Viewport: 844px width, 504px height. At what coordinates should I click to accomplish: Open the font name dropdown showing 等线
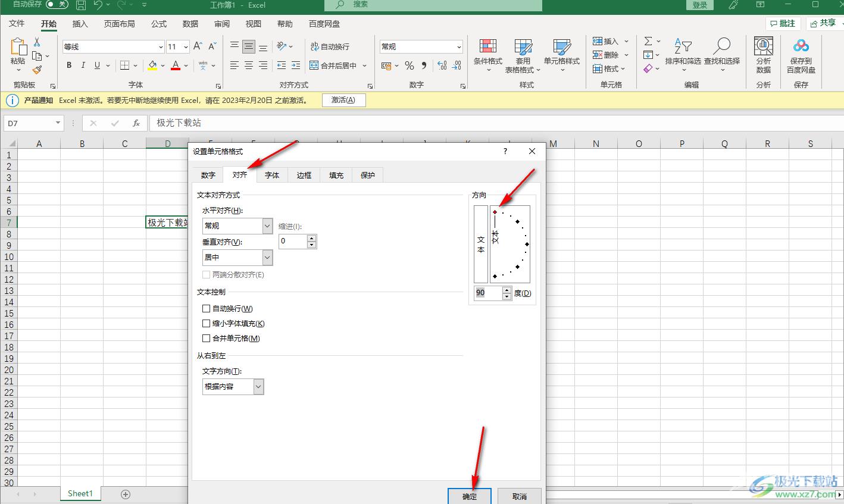(161, 46)
